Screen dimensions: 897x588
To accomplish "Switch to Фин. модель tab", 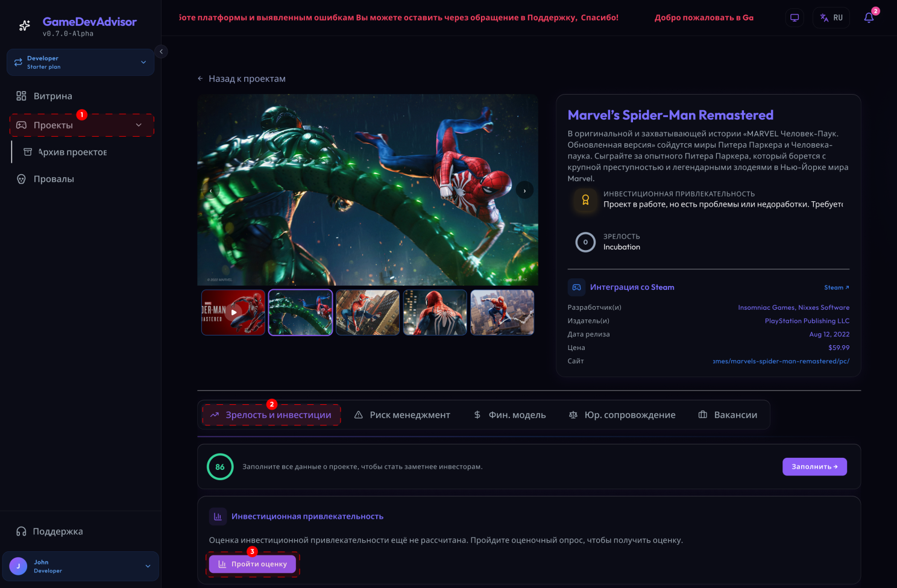I will (509, 415).
